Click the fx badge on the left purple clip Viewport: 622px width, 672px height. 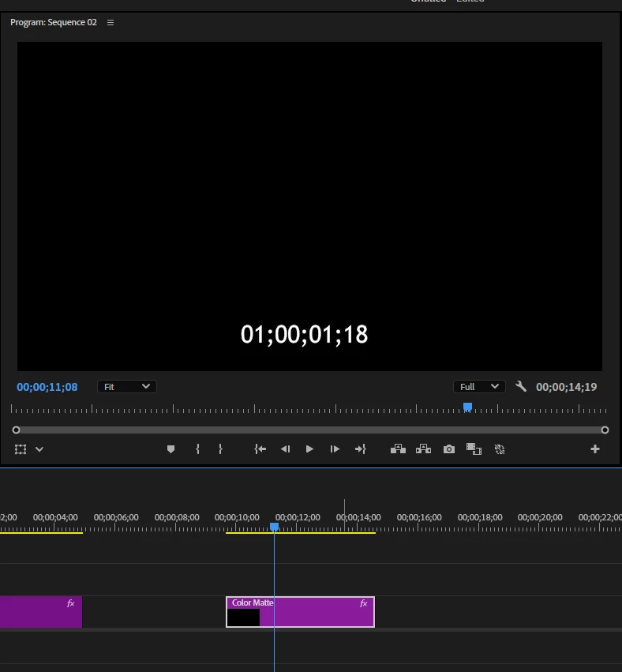71,603
